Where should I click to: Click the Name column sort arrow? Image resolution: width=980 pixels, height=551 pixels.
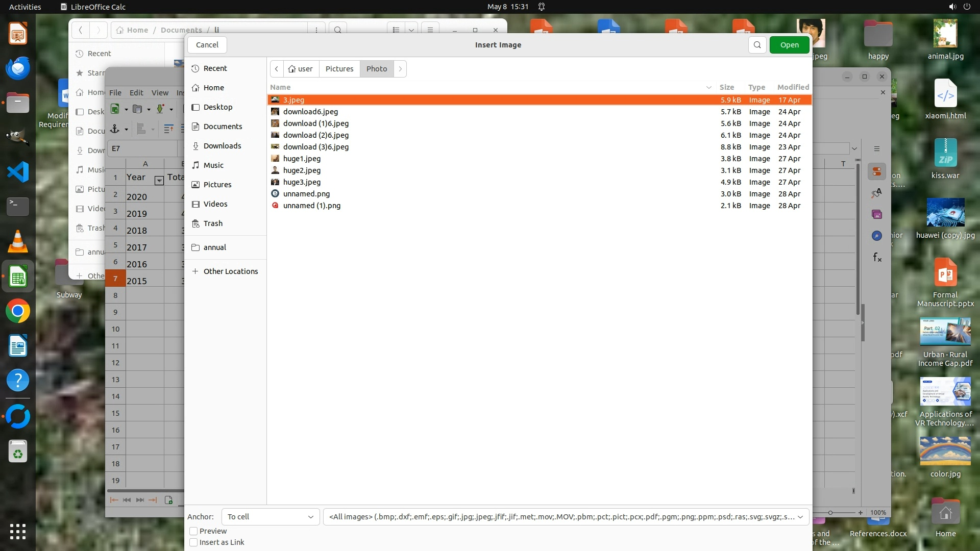tap(708, 87)
